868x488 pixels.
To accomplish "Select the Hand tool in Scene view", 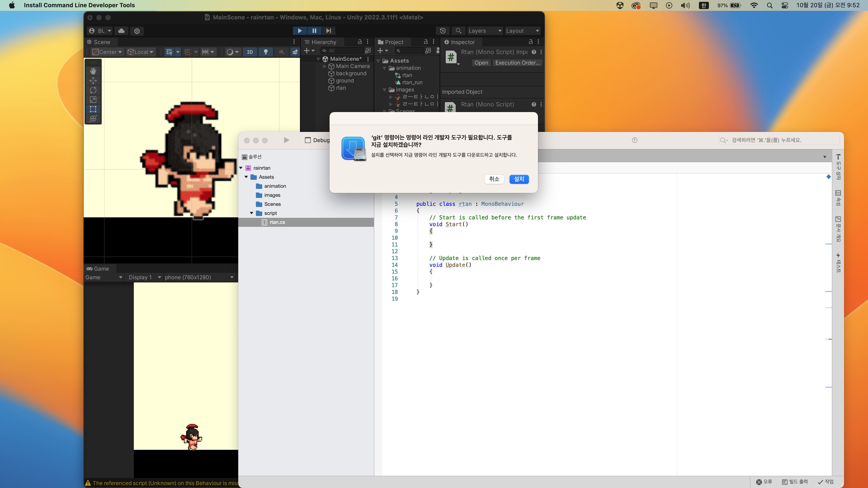I will coord(93,71).
